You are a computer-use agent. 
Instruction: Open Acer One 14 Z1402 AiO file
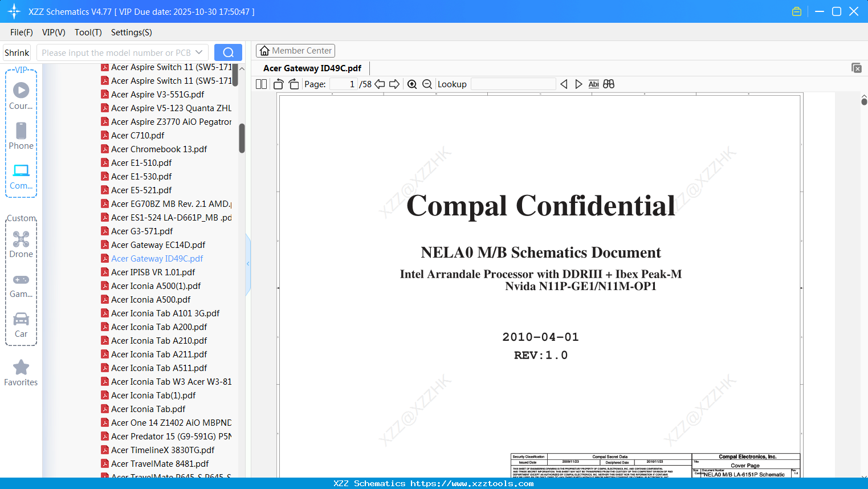coord(166,423)
